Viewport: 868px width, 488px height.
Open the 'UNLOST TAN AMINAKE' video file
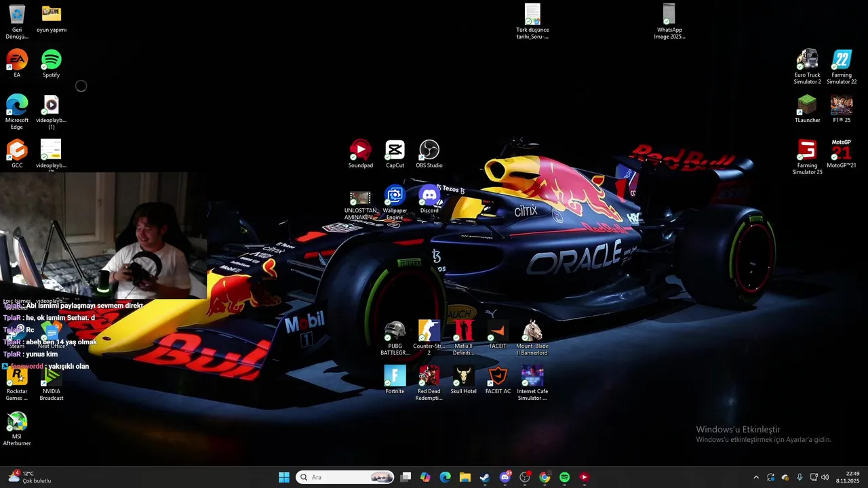point(361,205)
